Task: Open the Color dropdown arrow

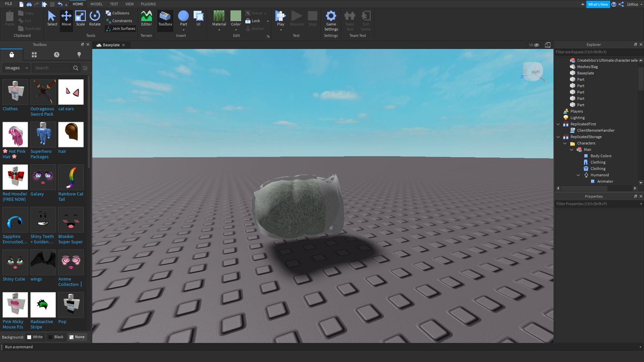Action: 236,29
